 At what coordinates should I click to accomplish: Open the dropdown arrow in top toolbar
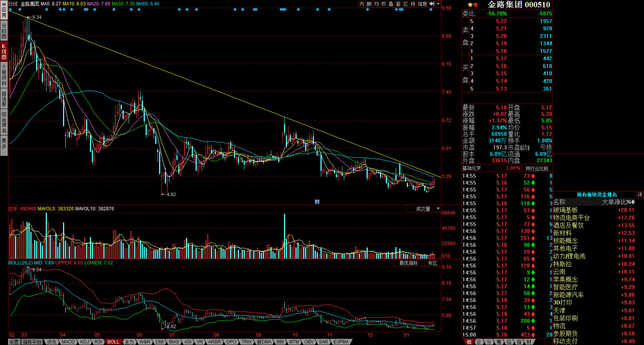[x=438, y=4]
